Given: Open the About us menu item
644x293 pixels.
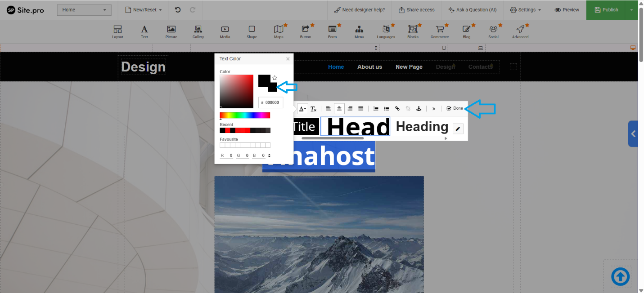Looking at the screenshot, I should (369, 67).
